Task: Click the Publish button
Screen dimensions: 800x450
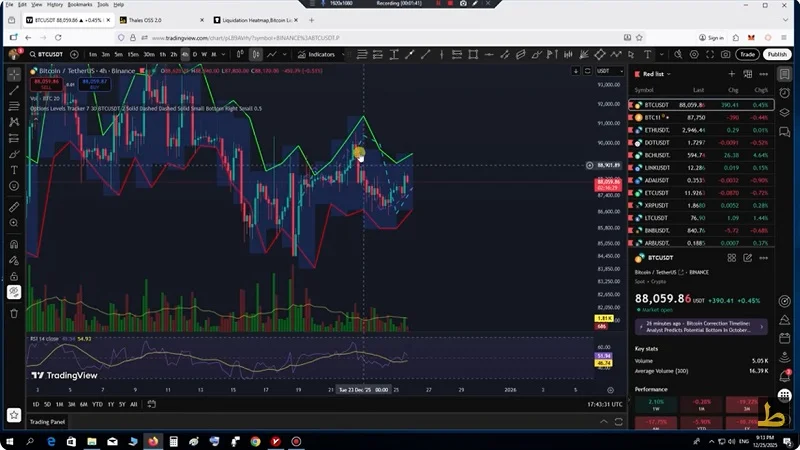Action: pos(777,54)
